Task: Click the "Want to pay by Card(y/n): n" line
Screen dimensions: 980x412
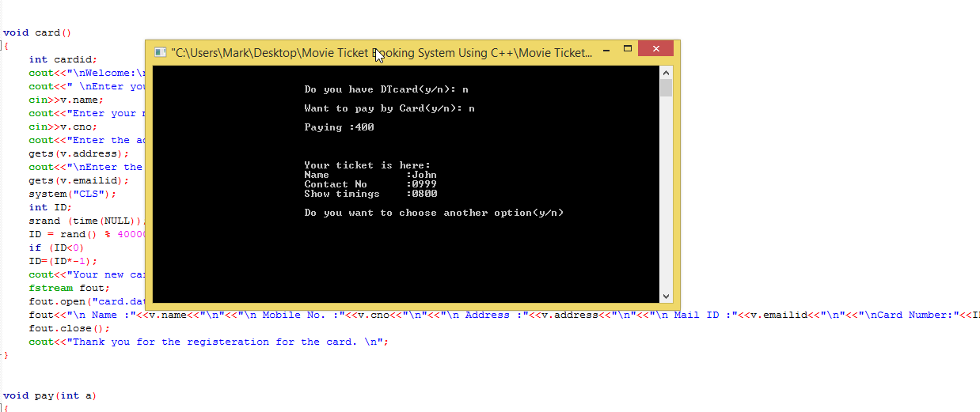Action: 389,108
